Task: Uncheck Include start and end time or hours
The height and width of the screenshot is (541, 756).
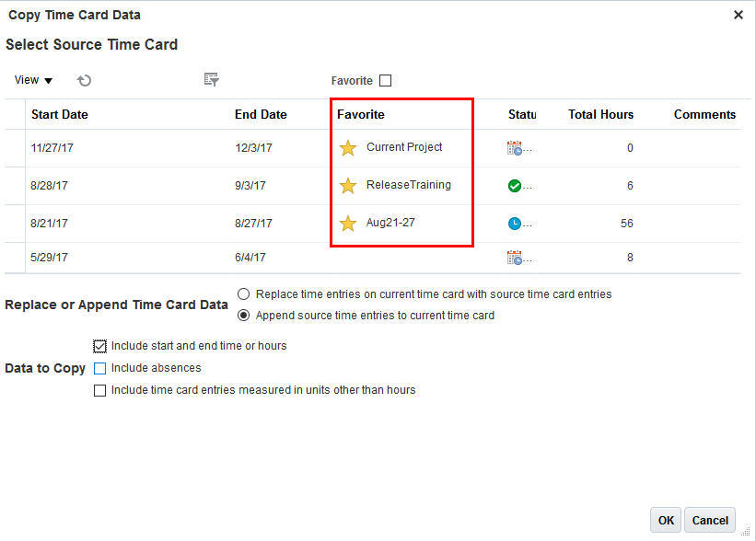Action: pyautogui.click(x=99, y=346)
